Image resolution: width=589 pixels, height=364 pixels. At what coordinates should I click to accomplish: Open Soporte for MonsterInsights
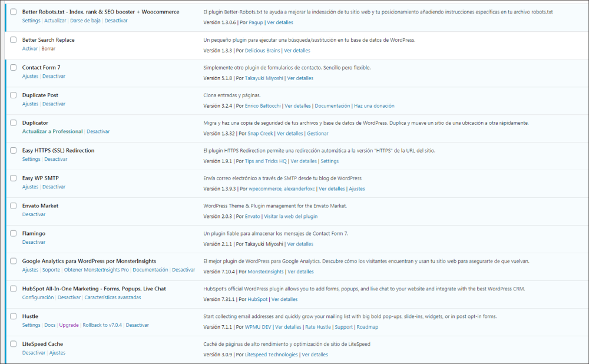click(51, 270)
